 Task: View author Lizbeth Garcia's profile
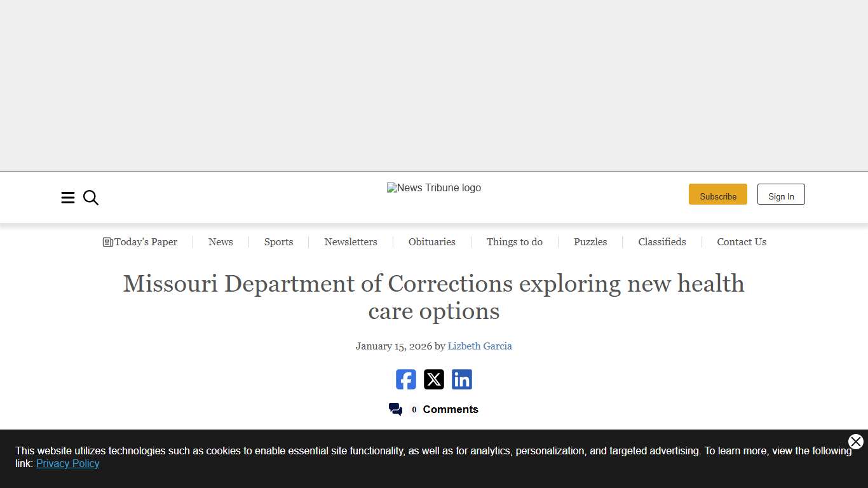480,346
